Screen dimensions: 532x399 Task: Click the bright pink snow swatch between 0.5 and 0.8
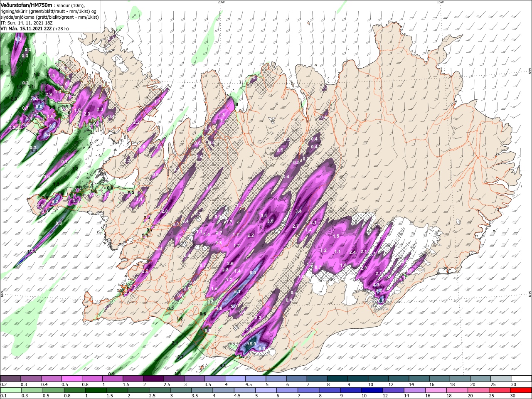(71, 379)
